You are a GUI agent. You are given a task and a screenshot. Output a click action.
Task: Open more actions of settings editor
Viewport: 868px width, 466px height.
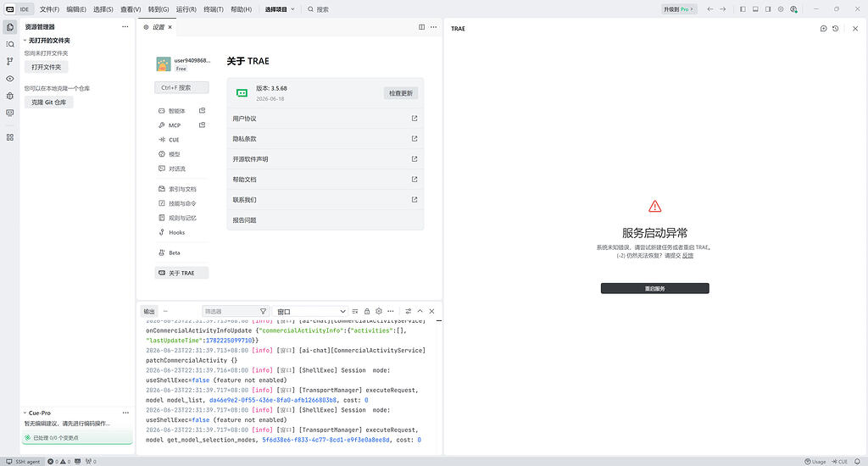pyautogui.click(x=433, y=26)
